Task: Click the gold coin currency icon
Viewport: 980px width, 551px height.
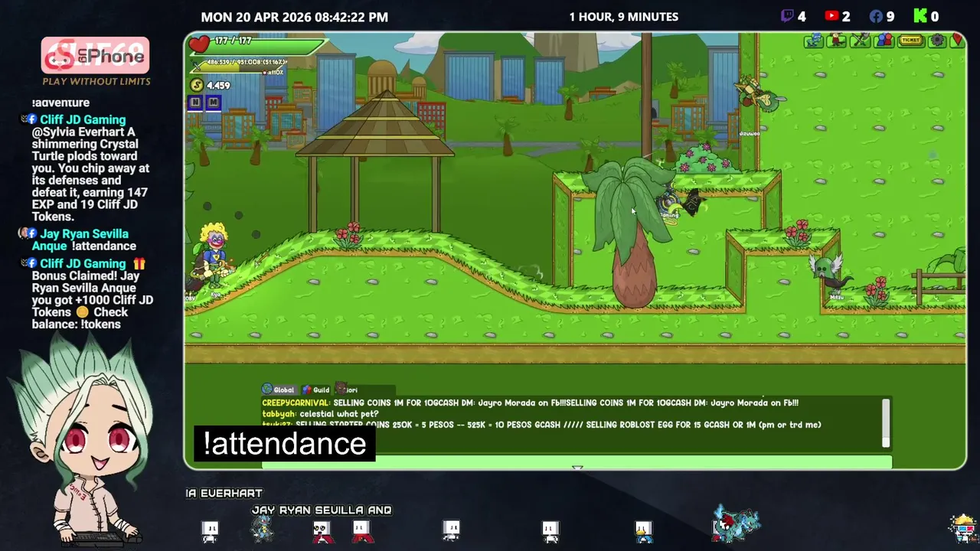Action: click(197, 86)
